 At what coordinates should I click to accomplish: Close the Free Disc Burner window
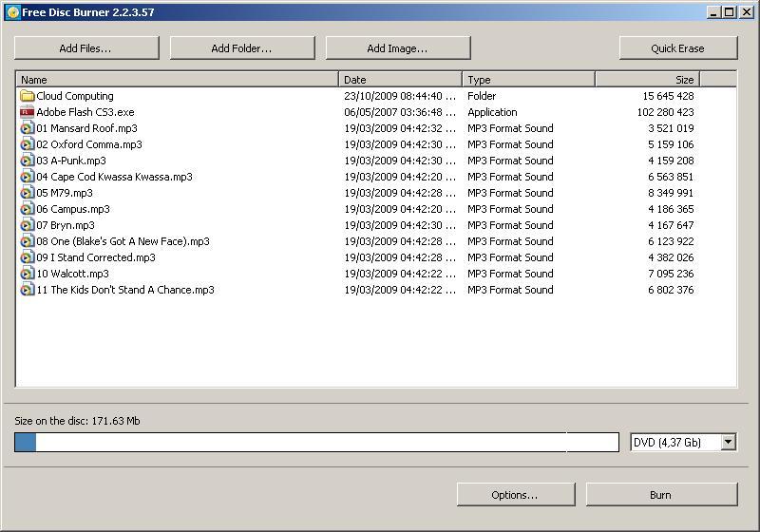click(747, 12)
